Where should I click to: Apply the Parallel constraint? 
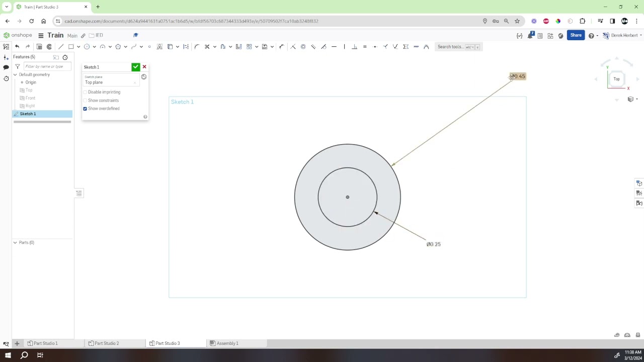(313, 47)
